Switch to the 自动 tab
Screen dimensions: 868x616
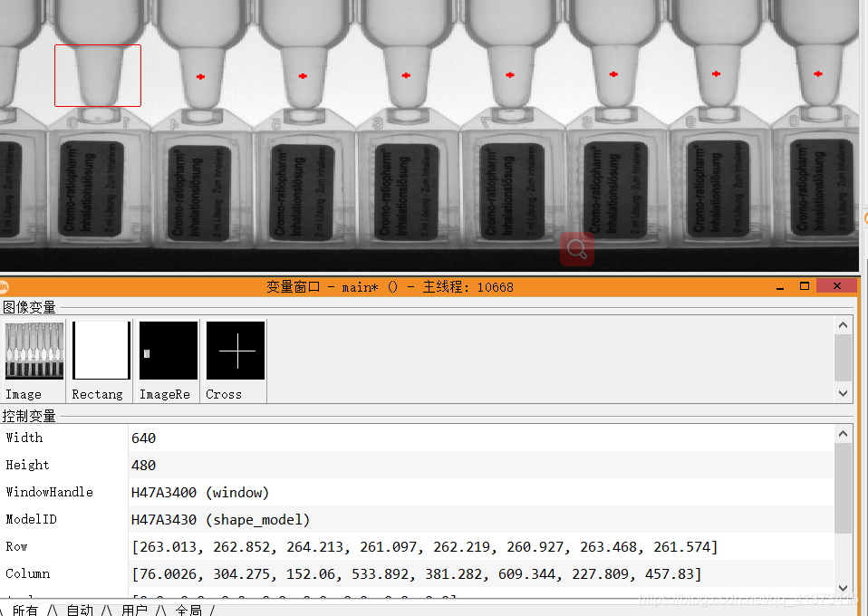[80, 610]
